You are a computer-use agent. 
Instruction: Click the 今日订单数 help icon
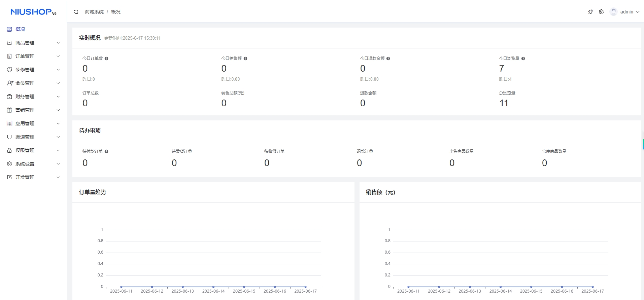[106, 59]
